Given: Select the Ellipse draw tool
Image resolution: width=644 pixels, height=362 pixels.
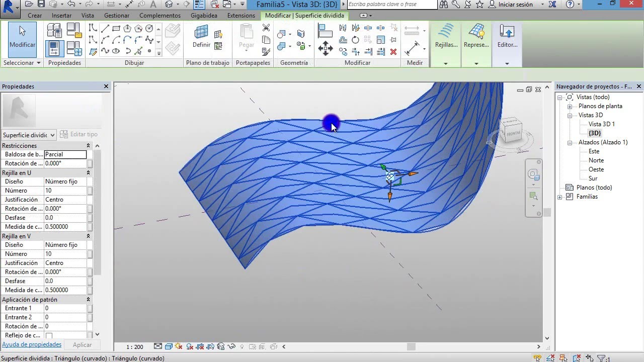Looking at the screenshot, I should coord(116,51).
